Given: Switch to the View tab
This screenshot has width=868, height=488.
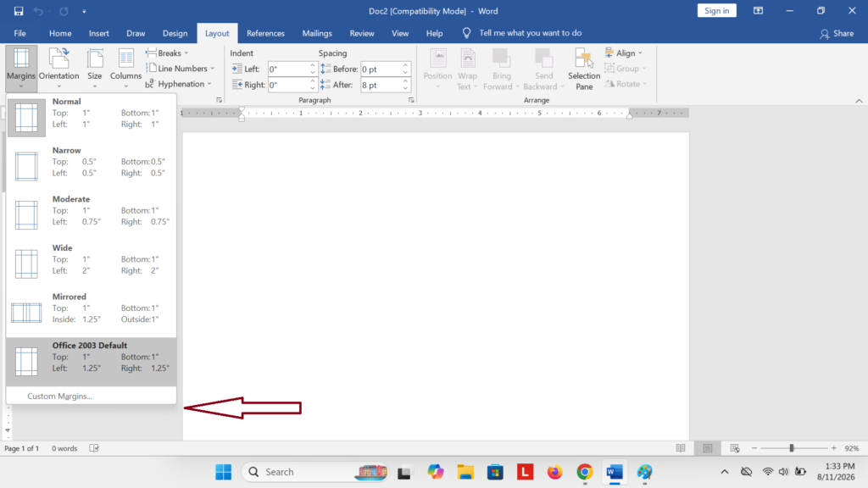Looking at the screenshot, I should point(400,33).
